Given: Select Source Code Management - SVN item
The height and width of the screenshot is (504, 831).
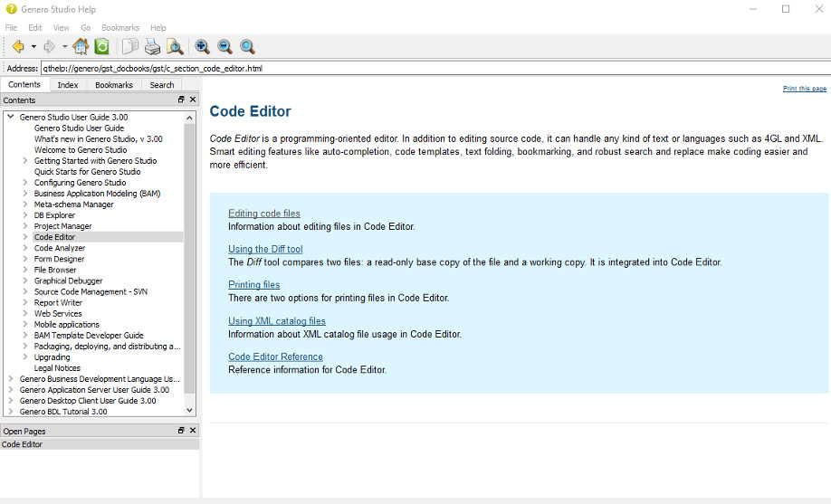Looking at the screenshot, I should pyautogui.click(x=91, y=291).
